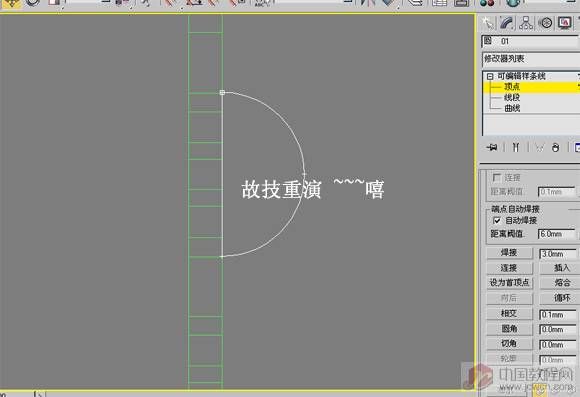Open the Create command panel tab
The image size is (580, 397).
pyautogui.click(x=488, y=23)
